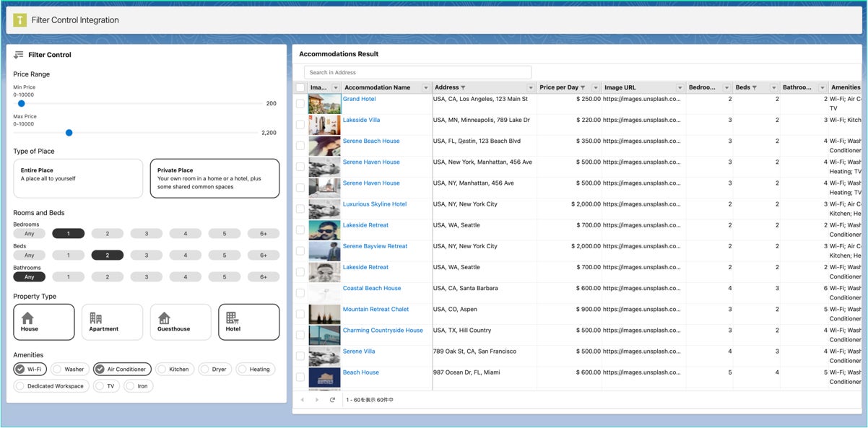Open the Beach House thumbnail image

tap(324, 377)
